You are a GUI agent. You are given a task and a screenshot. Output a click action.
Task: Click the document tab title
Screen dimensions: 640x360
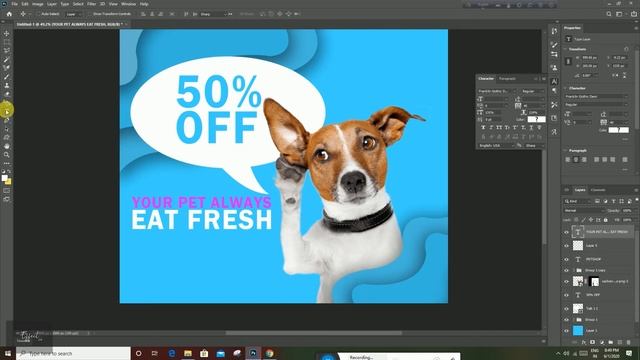(x=69, y=24)
